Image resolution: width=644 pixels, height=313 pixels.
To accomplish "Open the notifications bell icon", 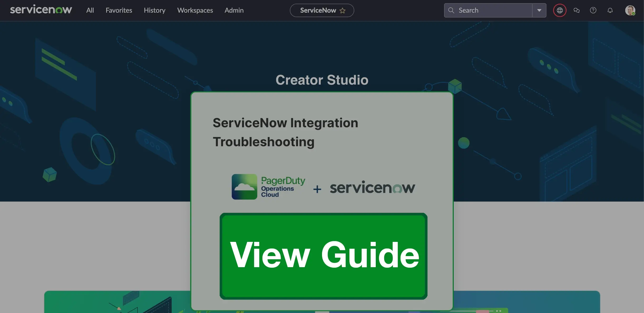I will point(610,10).
